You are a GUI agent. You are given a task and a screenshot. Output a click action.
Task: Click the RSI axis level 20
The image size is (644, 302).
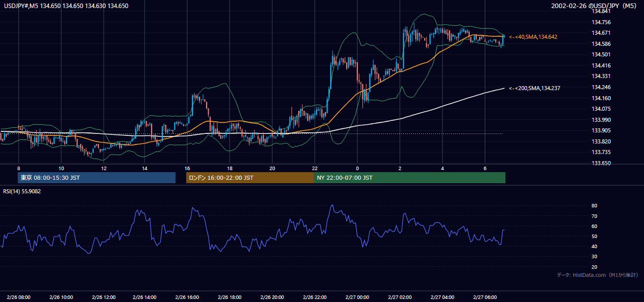(594, 267)
